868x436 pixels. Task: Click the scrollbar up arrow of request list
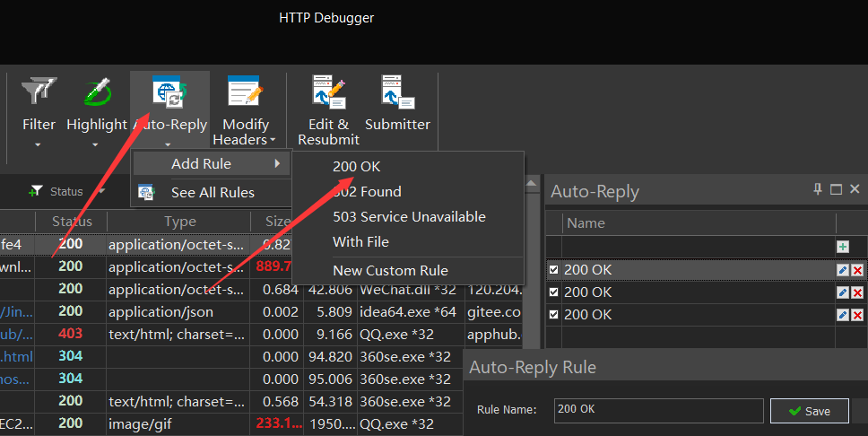tap(530, 183)
